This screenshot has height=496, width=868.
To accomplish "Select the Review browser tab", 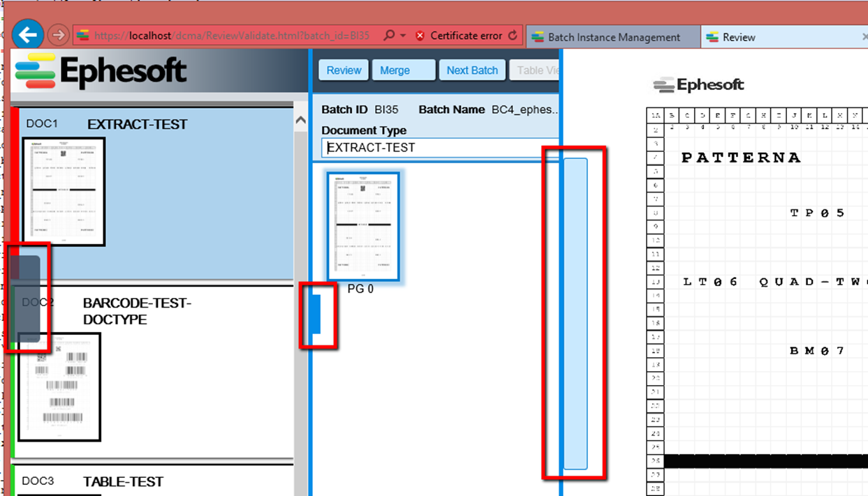I will (784, 37).
